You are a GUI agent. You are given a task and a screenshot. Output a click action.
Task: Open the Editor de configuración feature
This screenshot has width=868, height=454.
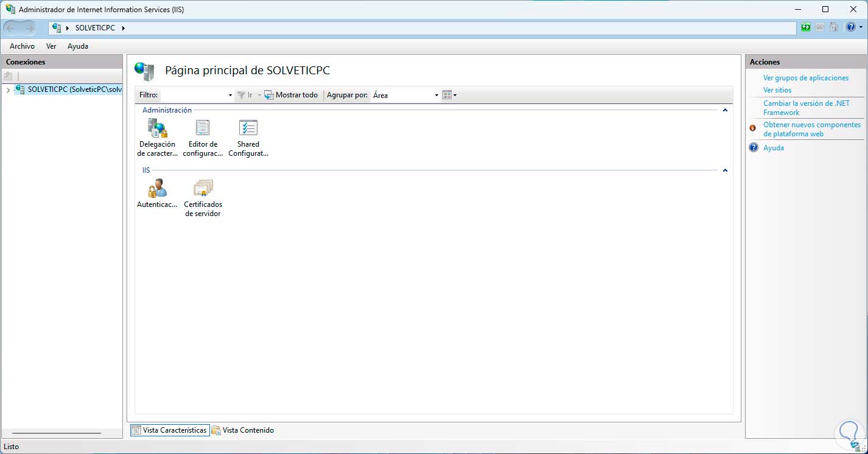(203, 138)
